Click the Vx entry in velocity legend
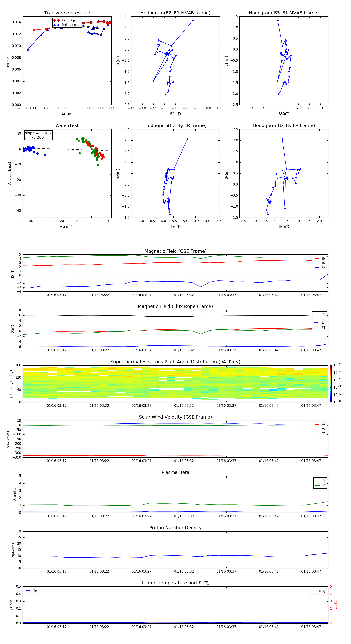 coord(320,424)
